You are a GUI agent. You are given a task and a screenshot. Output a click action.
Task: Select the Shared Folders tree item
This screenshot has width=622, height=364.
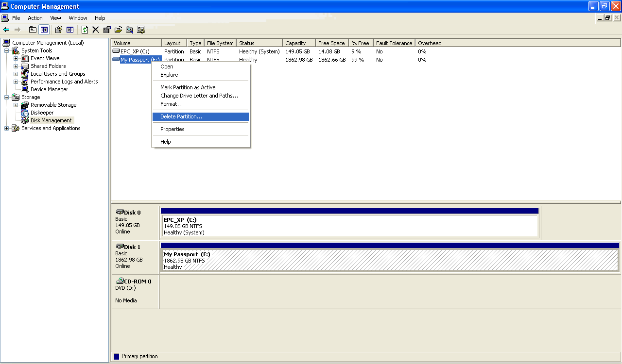48,66
